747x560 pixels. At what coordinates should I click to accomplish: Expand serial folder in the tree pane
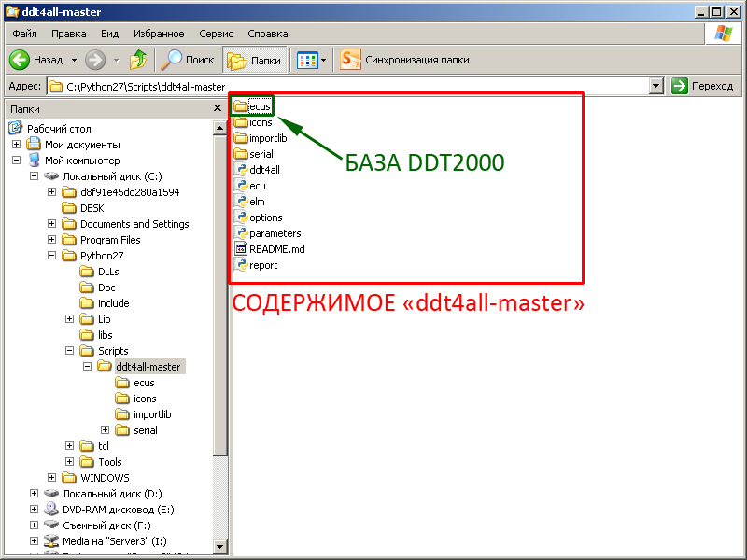click(105, 430)
